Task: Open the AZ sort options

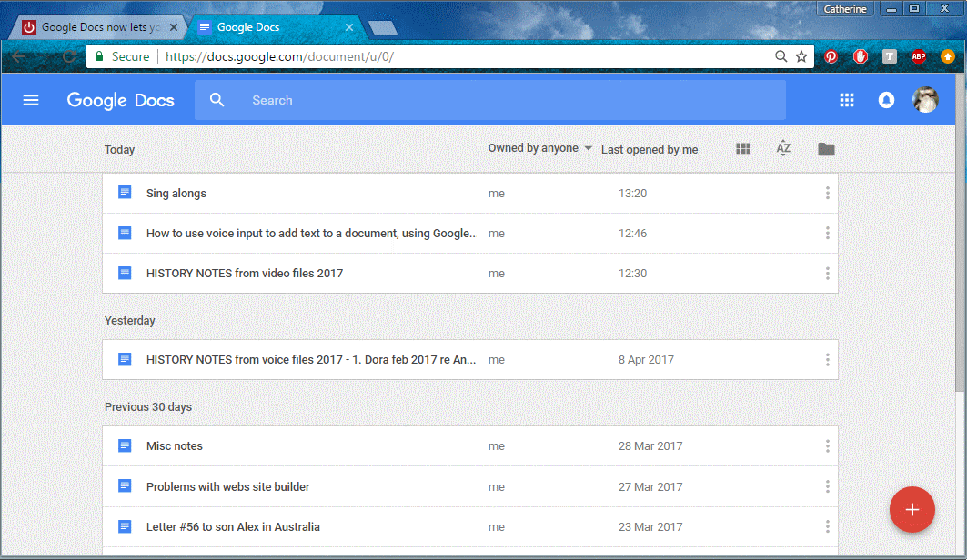Action: click(783, 149)
